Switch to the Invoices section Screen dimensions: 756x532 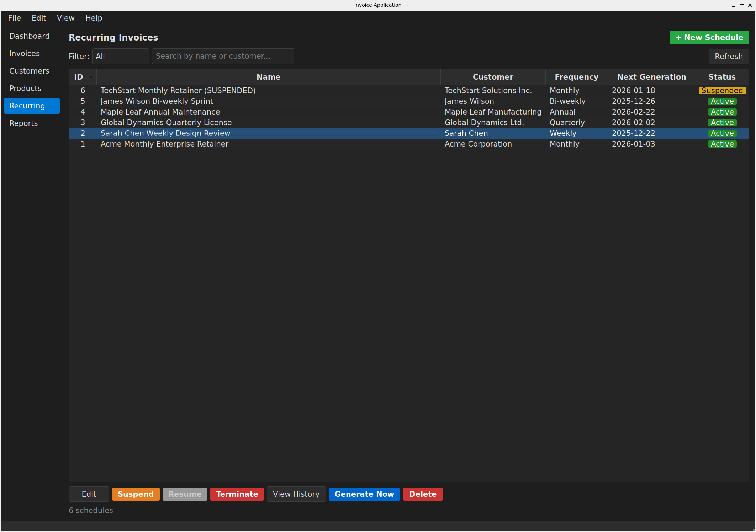[x=24, y=53]
